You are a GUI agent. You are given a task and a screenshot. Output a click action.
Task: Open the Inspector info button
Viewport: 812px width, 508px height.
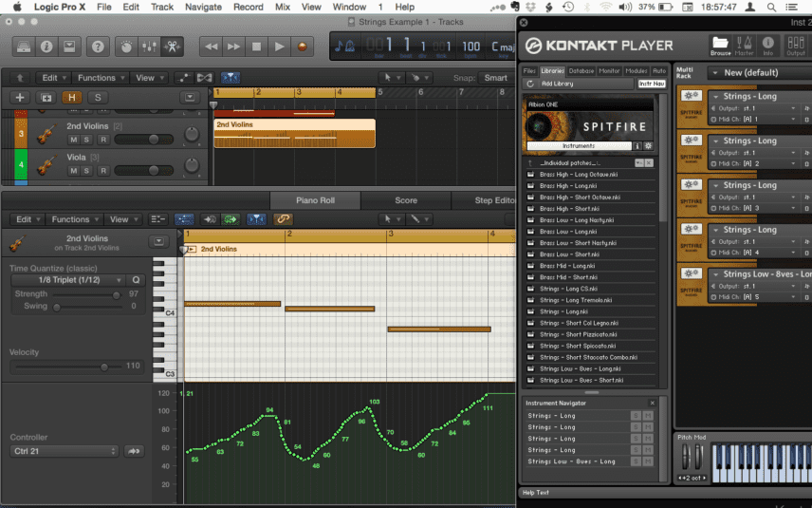pos(46,47)
